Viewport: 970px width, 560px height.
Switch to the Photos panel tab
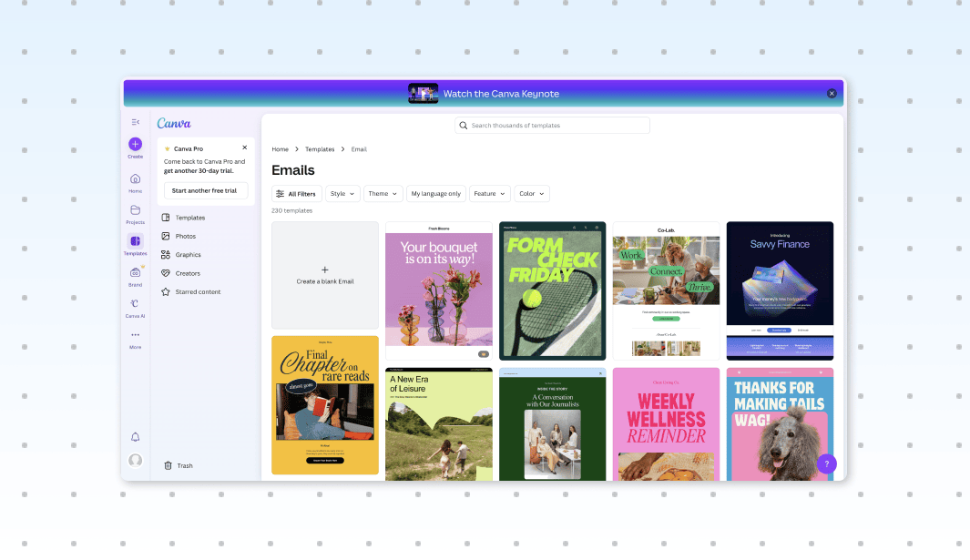click(x=187, y=236)
